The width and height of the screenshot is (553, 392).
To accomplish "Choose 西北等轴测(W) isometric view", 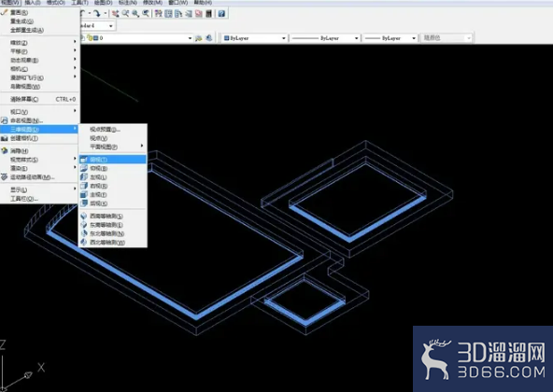I will [113, 243].
